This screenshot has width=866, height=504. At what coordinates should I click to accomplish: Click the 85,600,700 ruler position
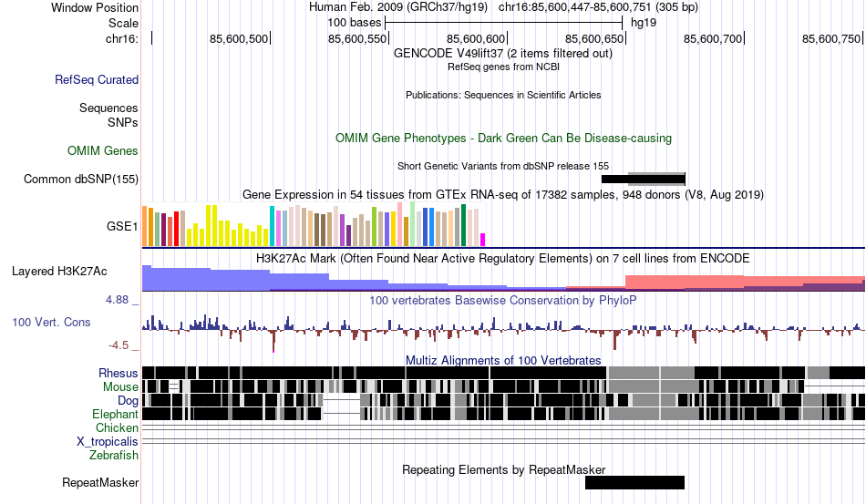click(713, 38)
